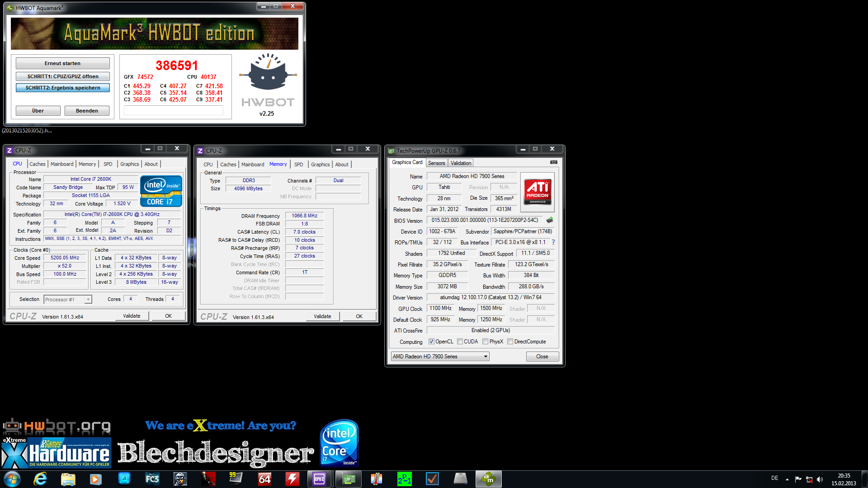
Task: Click the volume speaker tray icon
Action: click(820, 479)
